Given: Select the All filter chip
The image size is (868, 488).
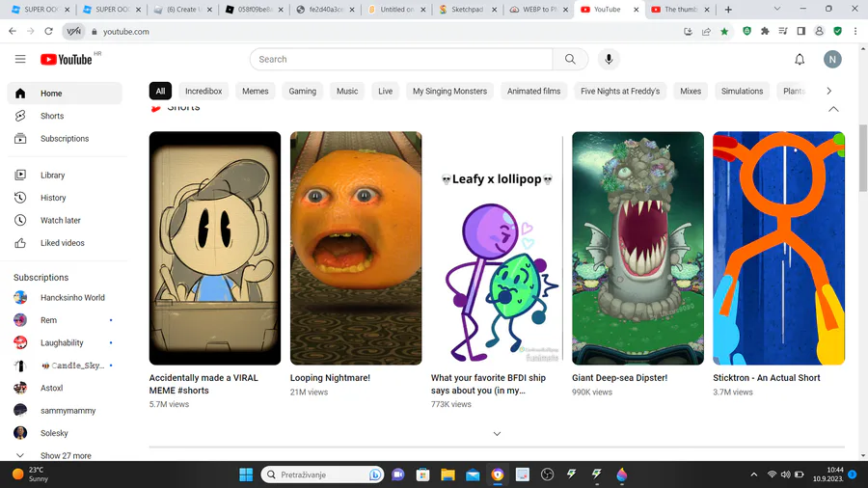Looking at the screenshot, I should point(160,92).
